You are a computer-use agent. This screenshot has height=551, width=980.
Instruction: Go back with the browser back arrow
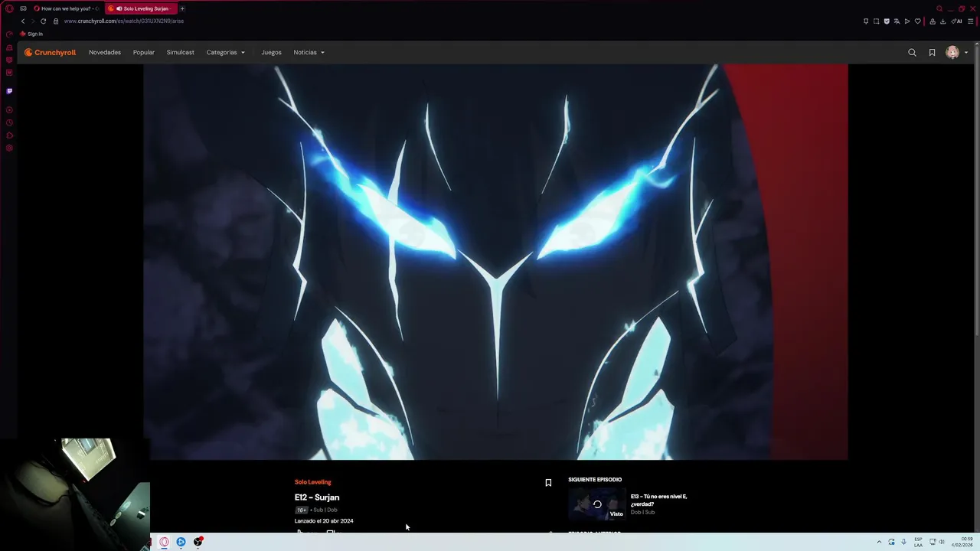point(23,21)
